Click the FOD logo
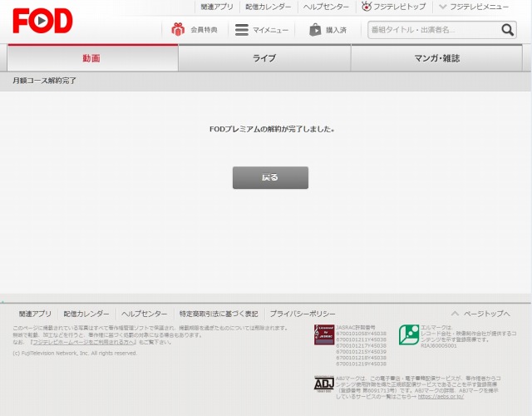The image size is (532, 416). click(x=42, y=21)
